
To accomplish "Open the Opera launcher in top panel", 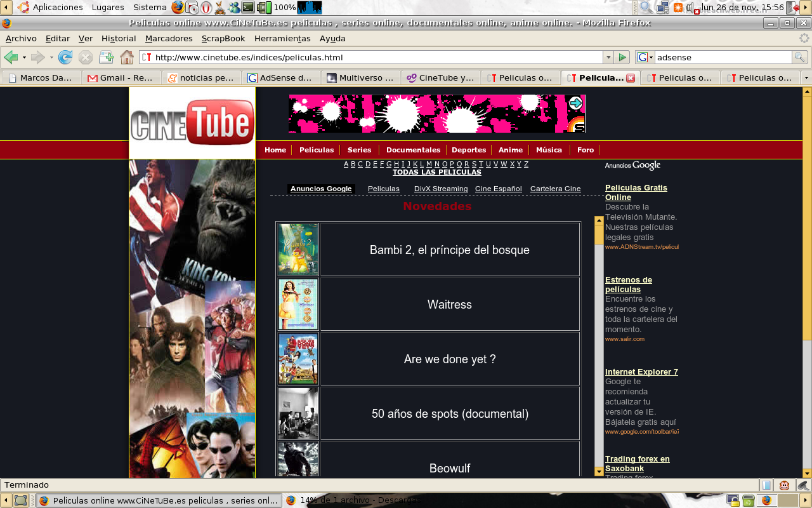I will tap(207, 8).
